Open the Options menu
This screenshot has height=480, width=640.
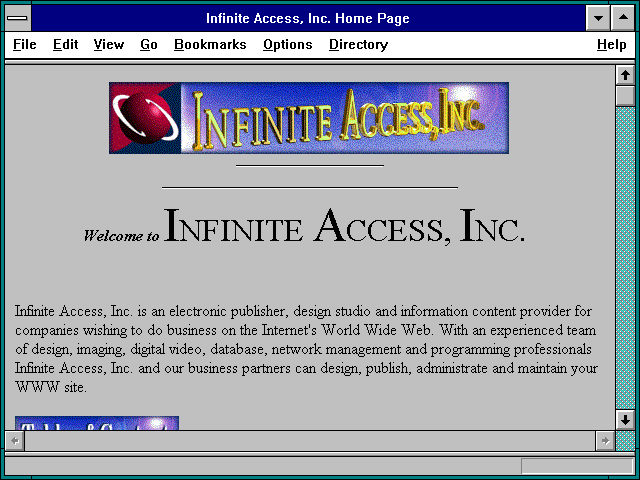288,44
